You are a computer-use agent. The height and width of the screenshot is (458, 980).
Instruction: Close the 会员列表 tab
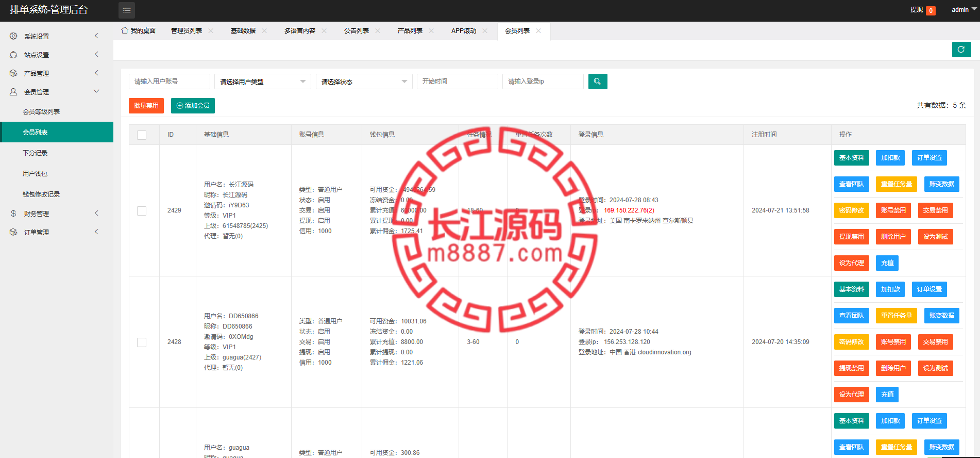538,31
